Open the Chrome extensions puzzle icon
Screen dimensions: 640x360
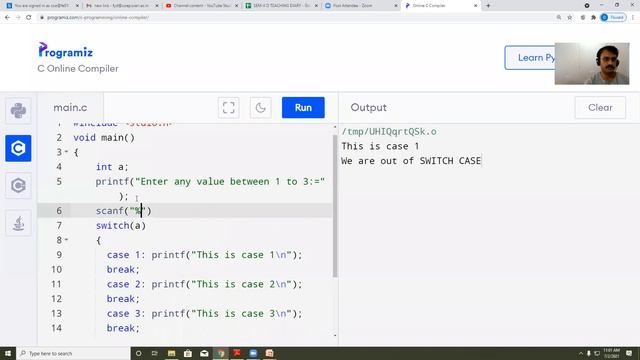pyautogui.click(x=593, y=18)
